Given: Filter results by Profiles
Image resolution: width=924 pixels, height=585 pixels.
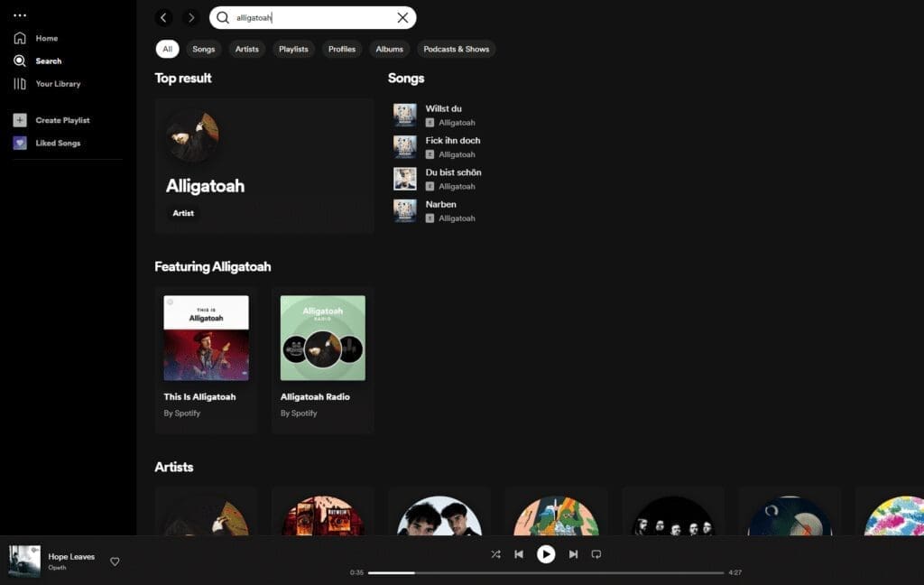Looking at the screenshot, I should coord(342,49).
